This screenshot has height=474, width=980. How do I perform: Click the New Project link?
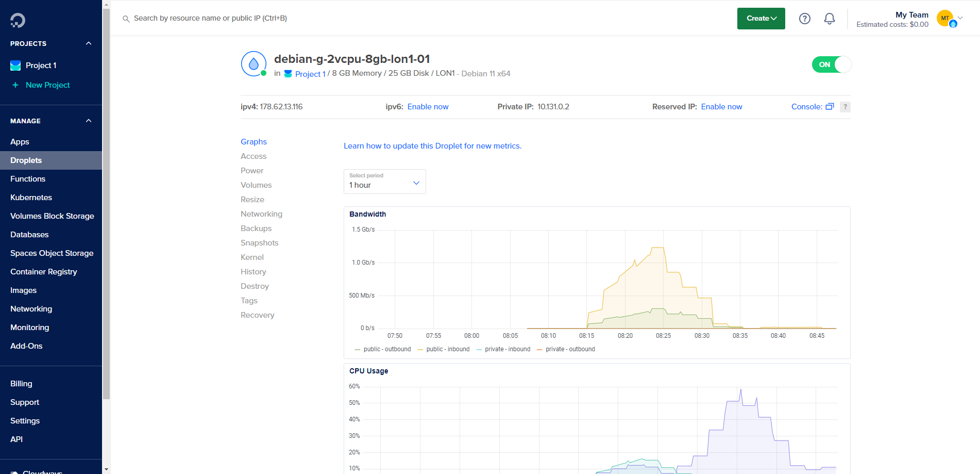coord(47,85)
